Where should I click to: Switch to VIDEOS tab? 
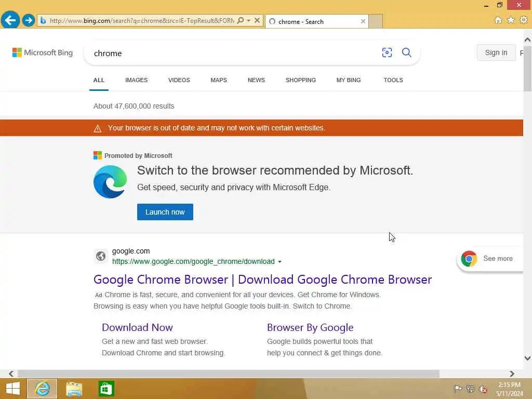[179, 80]
